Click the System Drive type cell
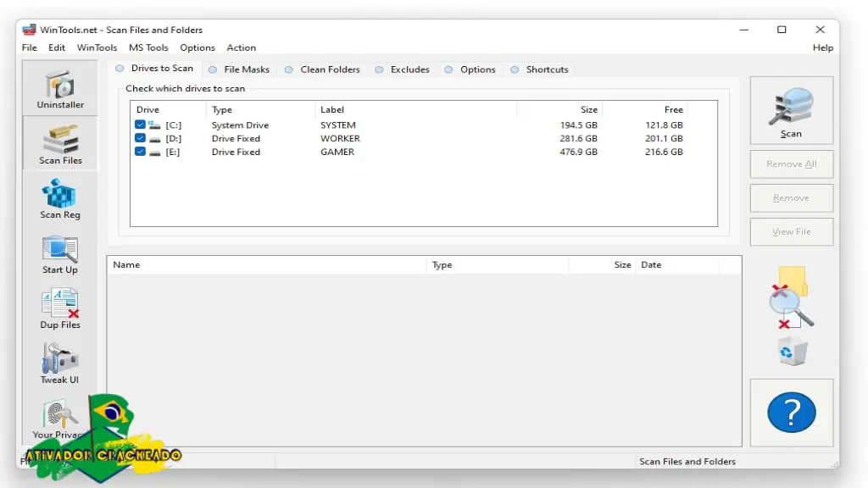The height and width of the screenshot is (488, 868). coord(240,125)
